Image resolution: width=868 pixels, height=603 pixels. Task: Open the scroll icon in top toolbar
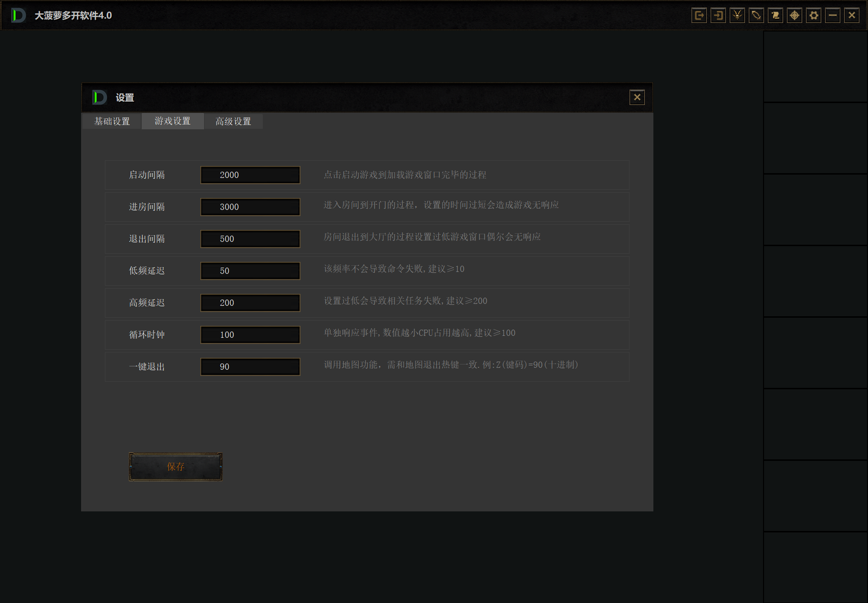(775, 15)
